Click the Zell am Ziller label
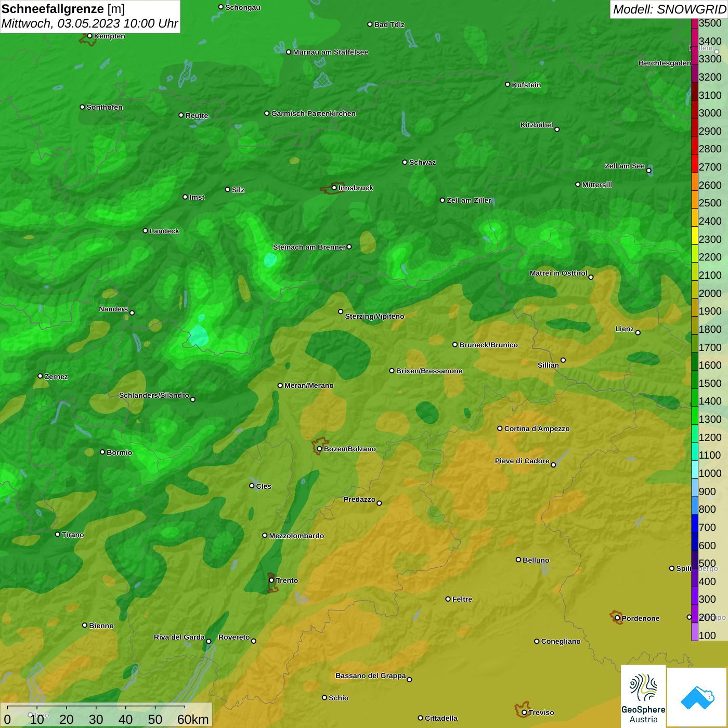 click(469, 200)
